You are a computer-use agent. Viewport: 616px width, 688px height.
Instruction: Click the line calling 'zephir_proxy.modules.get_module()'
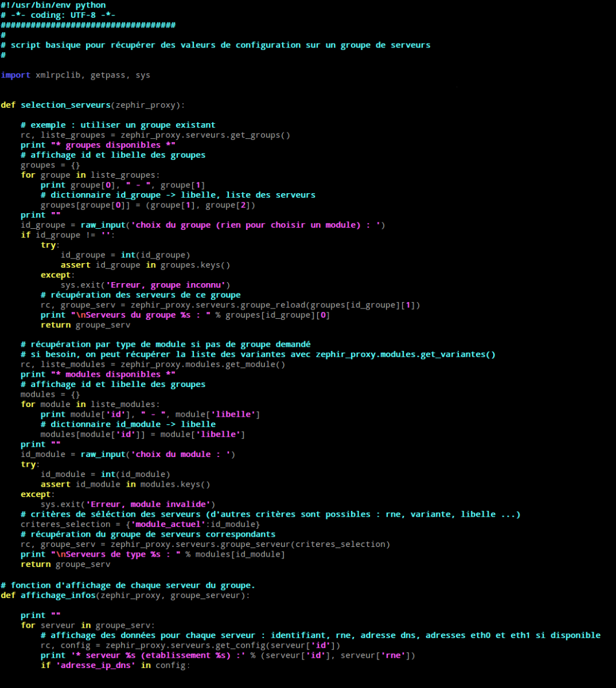point(153,365)
